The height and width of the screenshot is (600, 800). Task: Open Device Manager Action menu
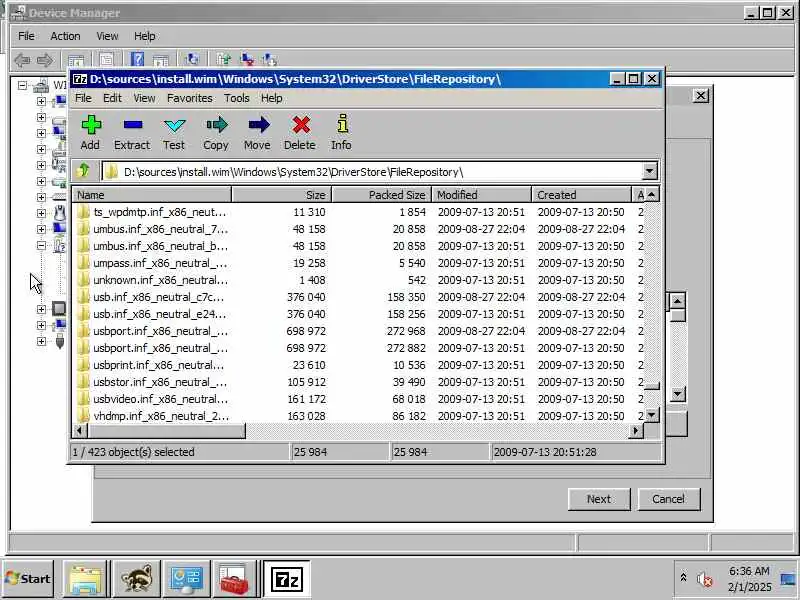65,36
